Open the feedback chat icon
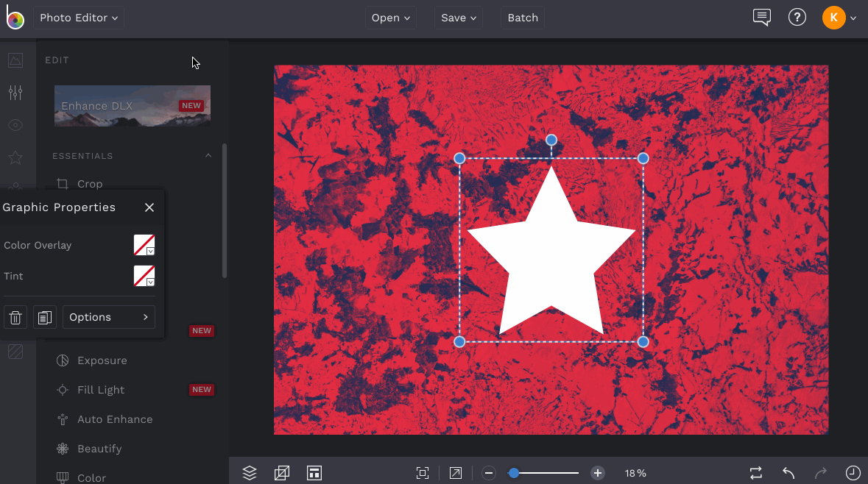 762,18
